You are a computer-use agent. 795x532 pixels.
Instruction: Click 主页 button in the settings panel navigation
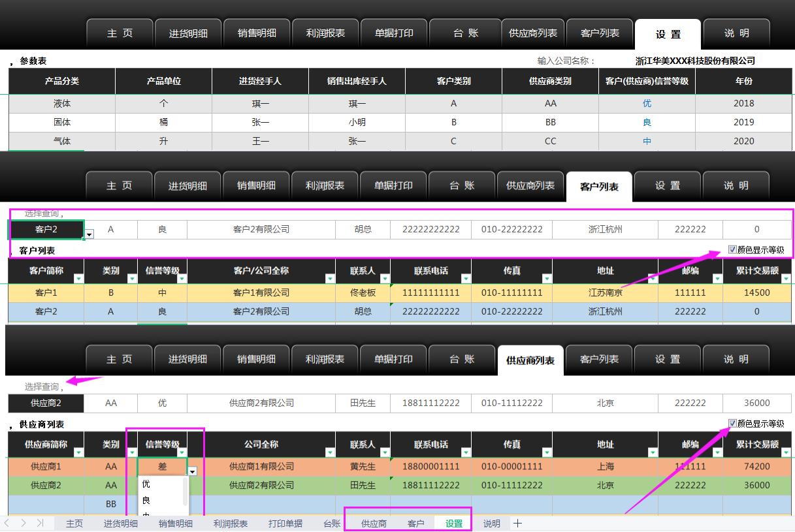pyautogui.click(x=120, y=33)
